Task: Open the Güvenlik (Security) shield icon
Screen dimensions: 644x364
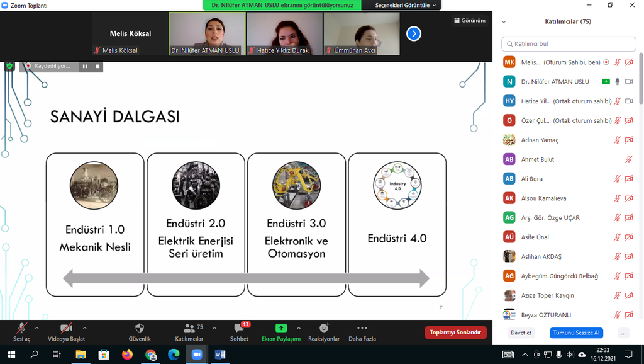Action: 140,328
